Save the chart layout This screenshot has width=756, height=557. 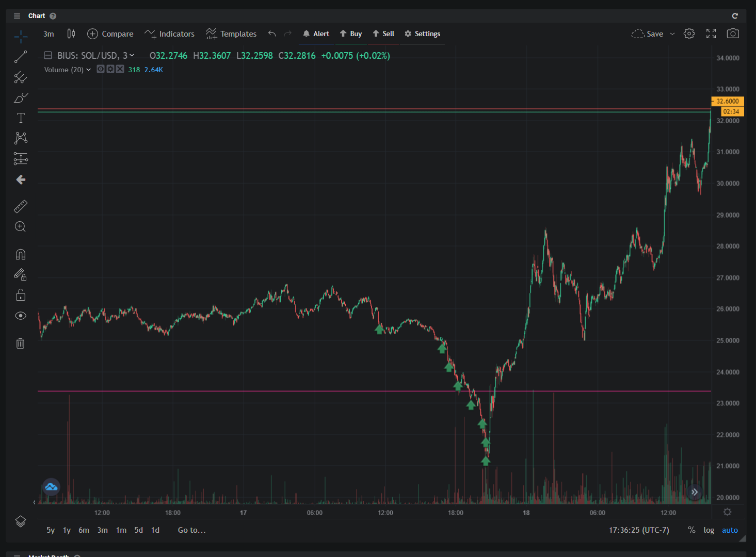coord(648,34)
